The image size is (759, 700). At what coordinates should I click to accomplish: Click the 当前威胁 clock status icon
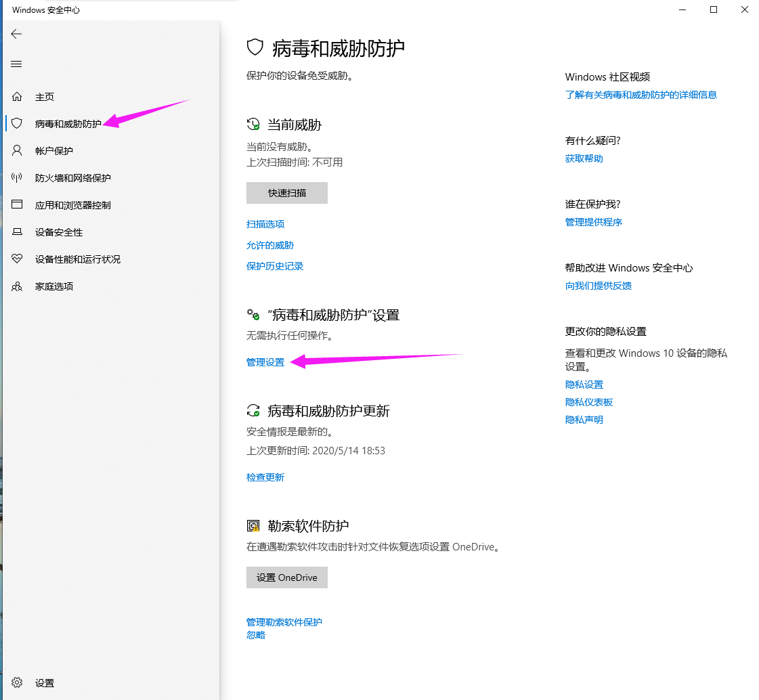pyautogui.click(x=253, y=125)
